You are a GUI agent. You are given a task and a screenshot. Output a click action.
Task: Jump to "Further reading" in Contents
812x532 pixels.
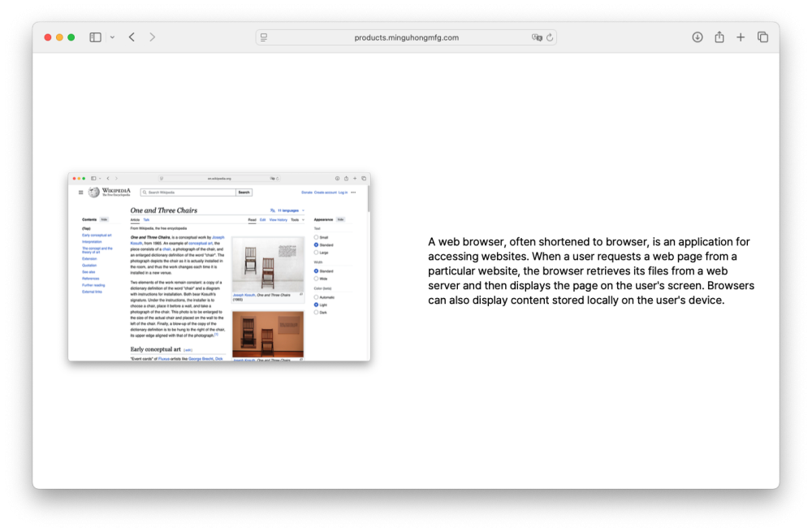pos(93,285)
